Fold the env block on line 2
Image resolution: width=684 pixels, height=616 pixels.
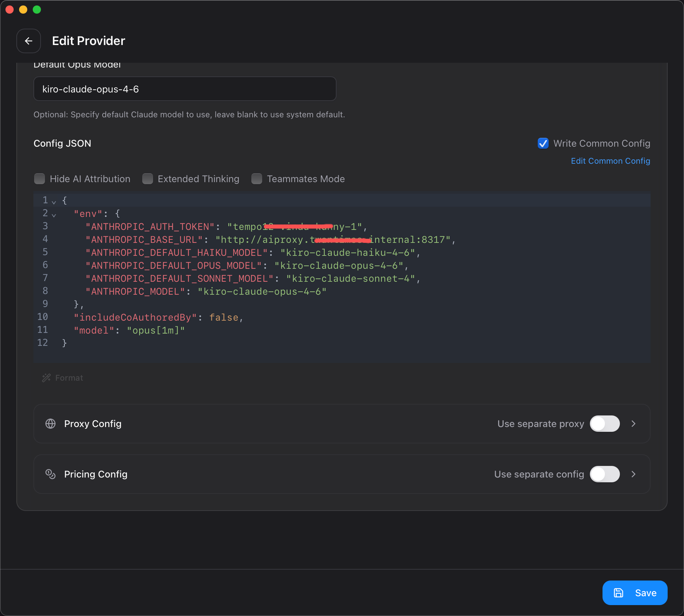pyautogui.click(x=54, y=215)
